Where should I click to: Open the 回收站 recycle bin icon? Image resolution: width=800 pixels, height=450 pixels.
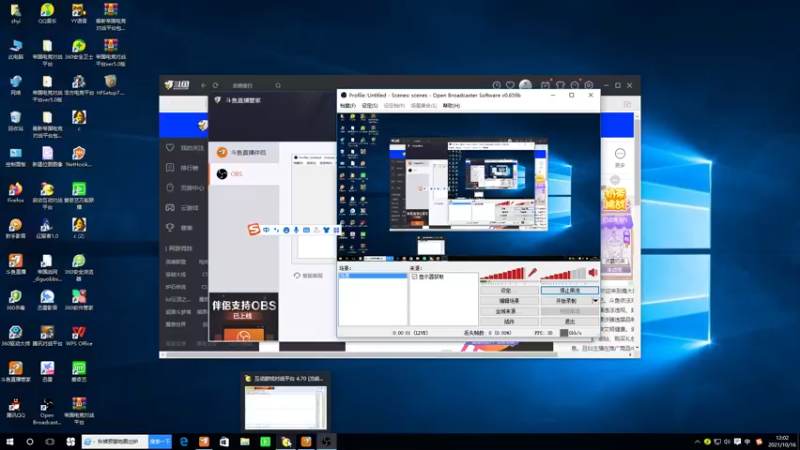point(15,121)
